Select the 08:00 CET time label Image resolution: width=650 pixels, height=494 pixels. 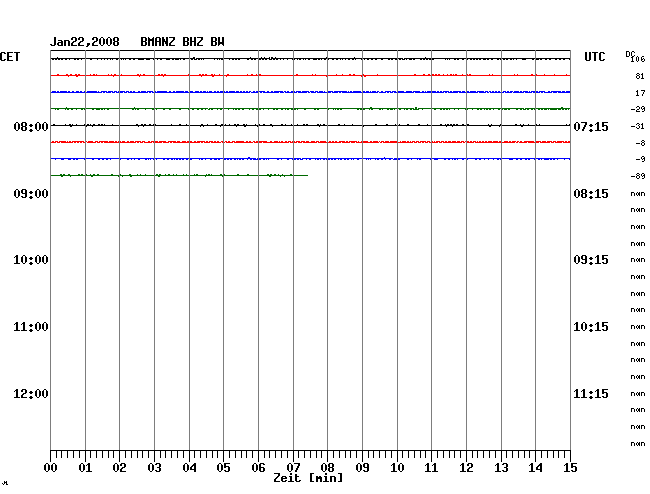(x=31, y=126)
